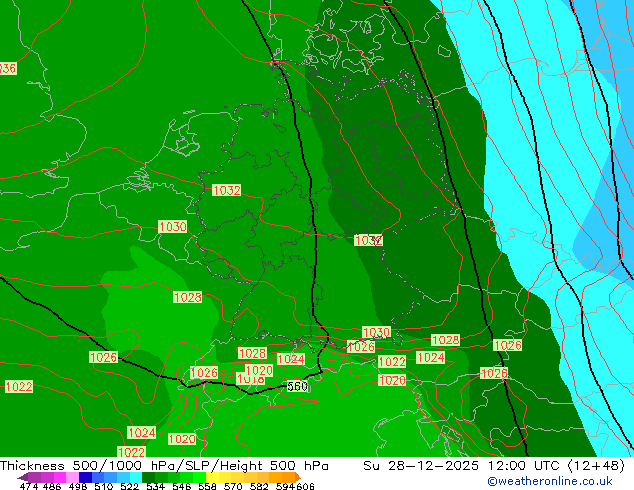The height and width of the screenshot is (490, 634).
Task: Click the 534 legend value
Action: coord(155,486)
